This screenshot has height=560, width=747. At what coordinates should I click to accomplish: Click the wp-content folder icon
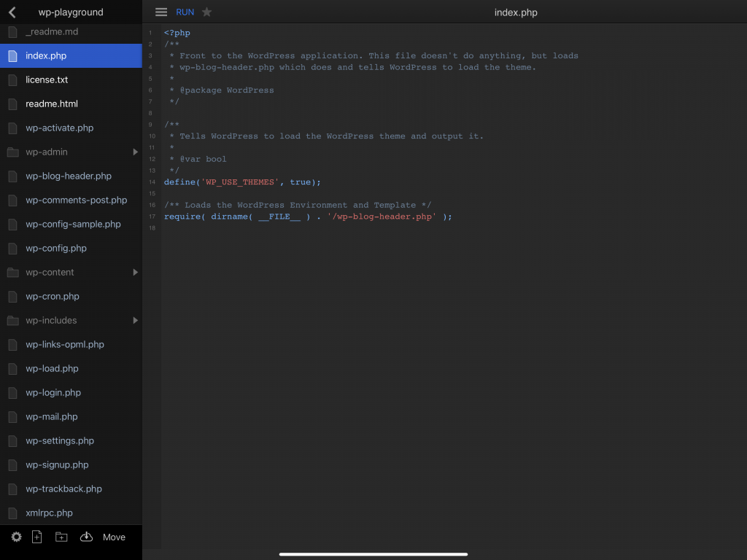pyautogui.click(x=12, y=273)
